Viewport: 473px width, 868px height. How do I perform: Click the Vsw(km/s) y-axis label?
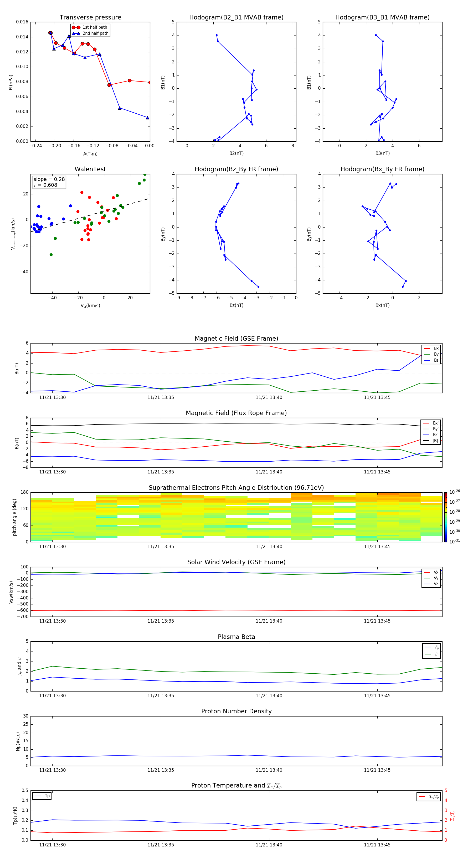(x=11, y=592)
